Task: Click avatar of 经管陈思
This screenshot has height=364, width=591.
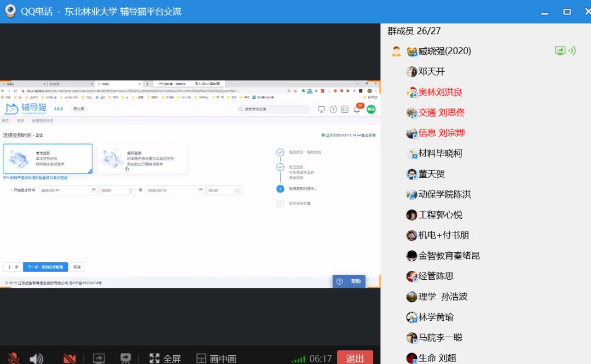Action: pos(412,276)
